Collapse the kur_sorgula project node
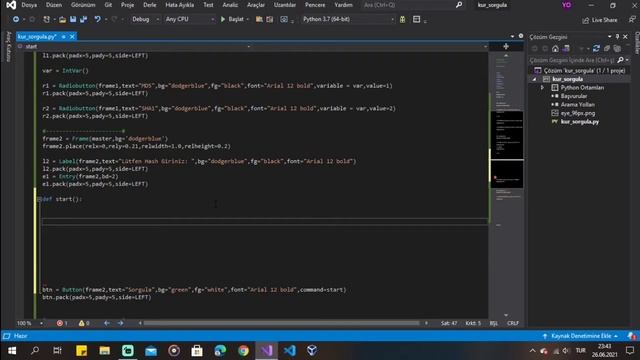This screenshot has height=360, width=640. pos(535,79)
